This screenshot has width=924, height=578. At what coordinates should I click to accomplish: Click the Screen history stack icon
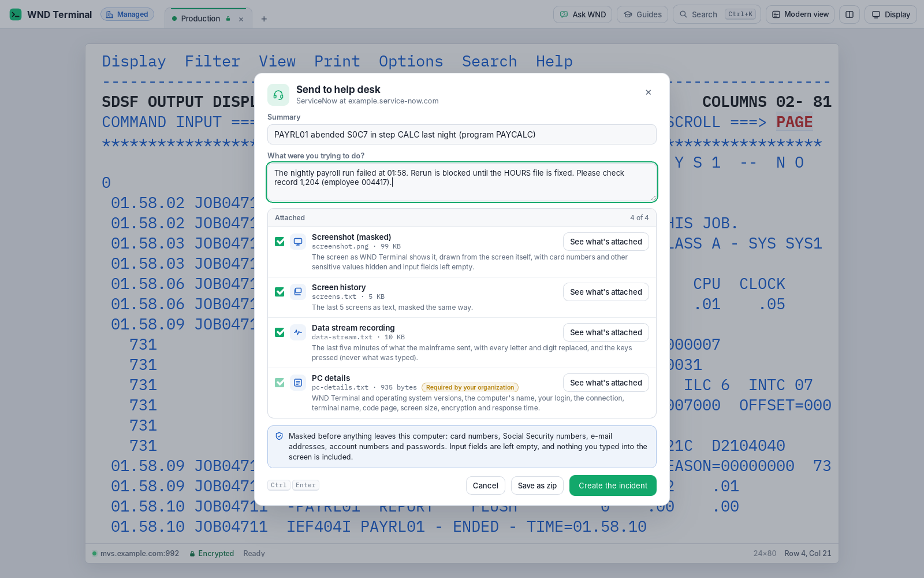click(298, 292)
